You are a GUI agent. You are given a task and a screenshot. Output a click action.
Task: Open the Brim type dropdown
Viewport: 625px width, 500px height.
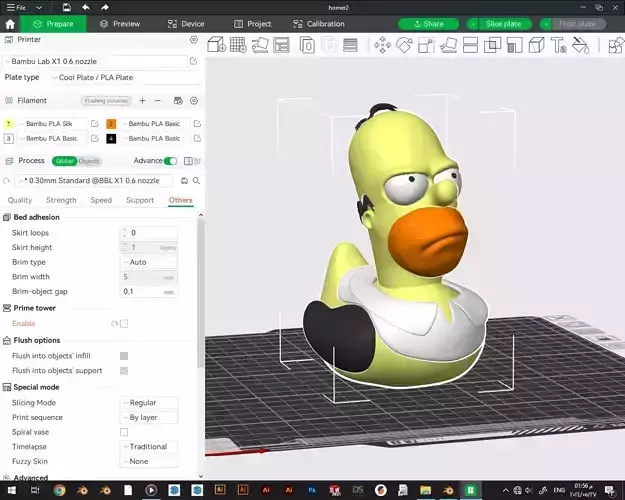click(x=149, y=262)
